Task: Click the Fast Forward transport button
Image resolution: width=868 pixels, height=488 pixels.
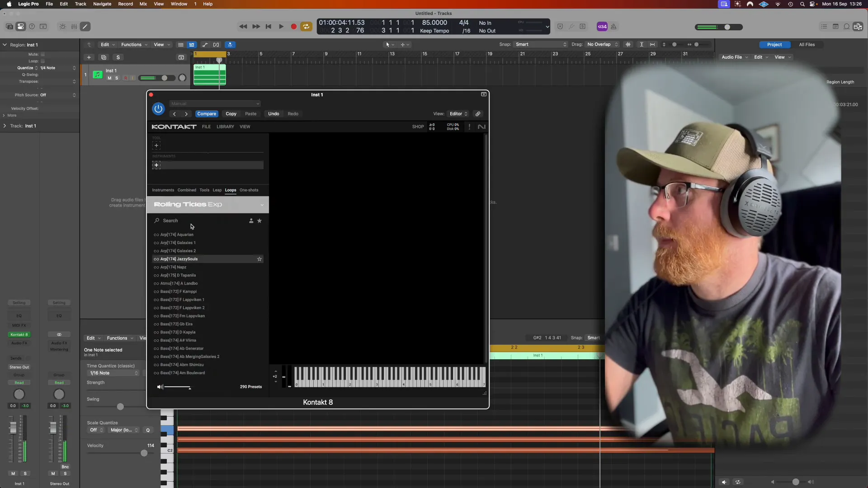Action: [256, 27]
